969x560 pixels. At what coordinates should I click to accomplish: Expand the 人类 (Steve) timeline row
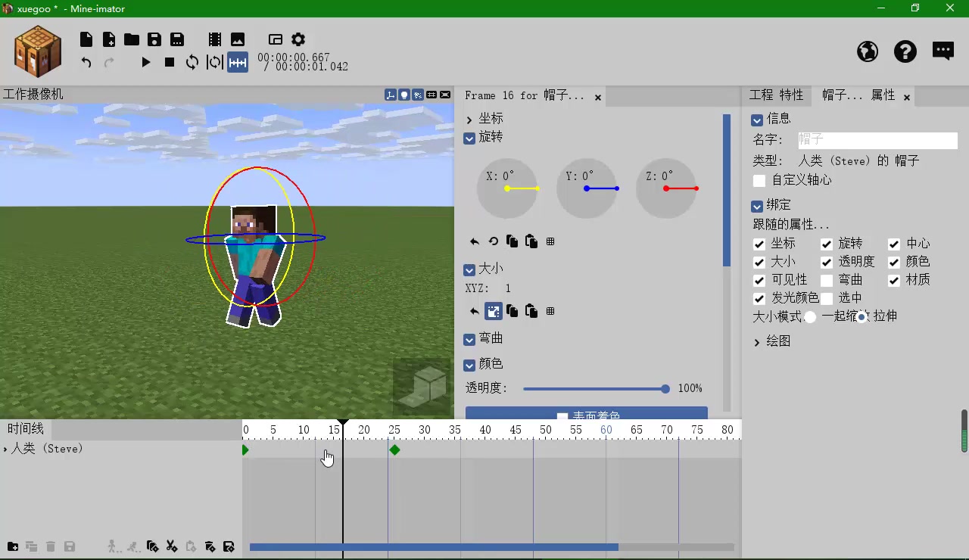click(x=5, y=450)
